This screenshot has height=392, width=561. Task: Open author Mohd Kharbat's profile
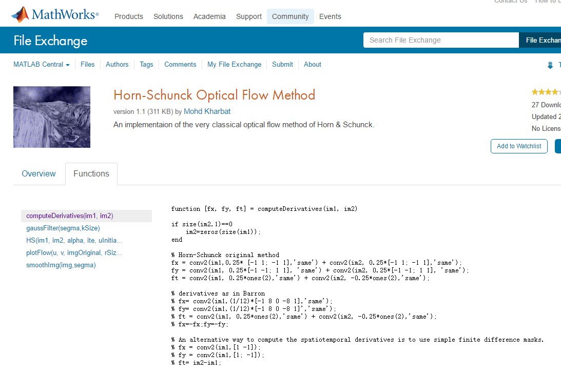[x=207, y=111]
